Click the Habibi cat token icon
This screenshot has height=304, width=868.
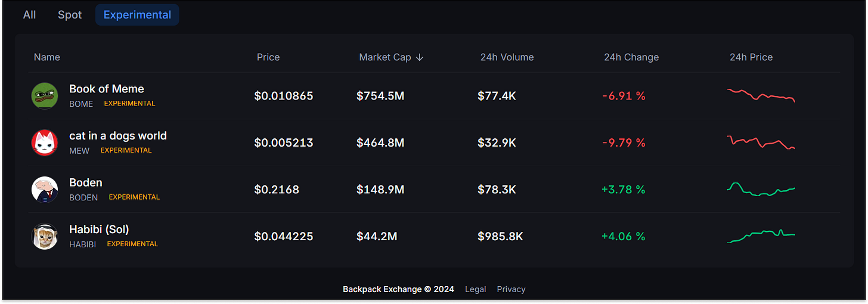click(44, 236)
